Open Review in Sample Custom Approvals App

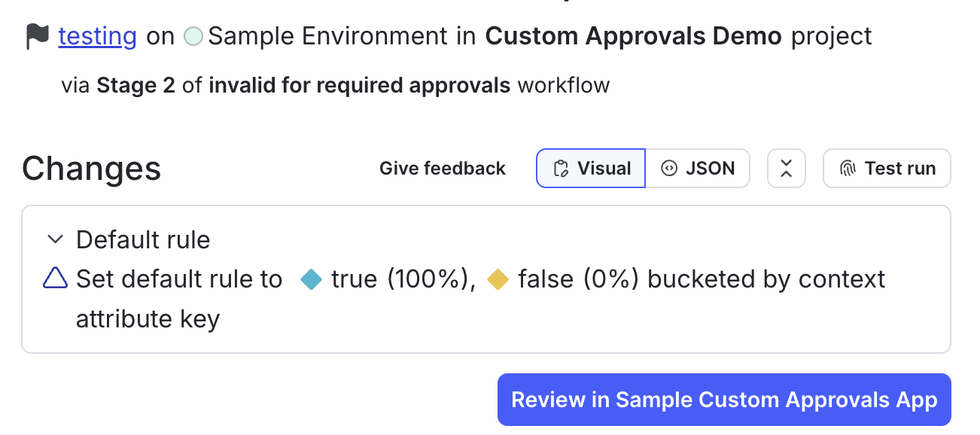coord(723,400)
